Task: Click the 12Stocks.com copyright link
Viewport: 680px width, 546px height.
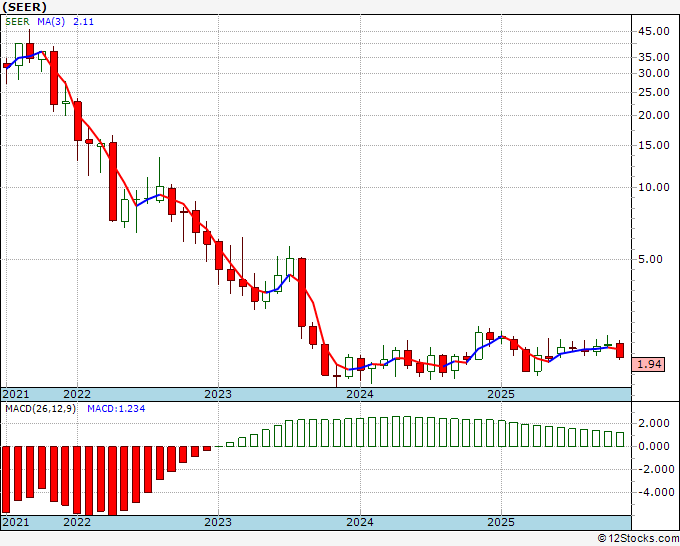Action: 638,539
